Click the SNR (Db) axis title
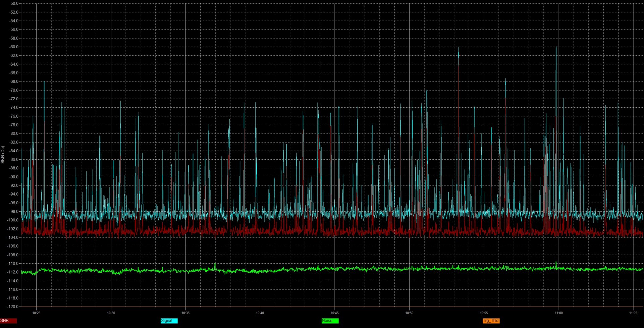Image resolution: width=644 pixels, height=328 pixels. coord(3,155)
